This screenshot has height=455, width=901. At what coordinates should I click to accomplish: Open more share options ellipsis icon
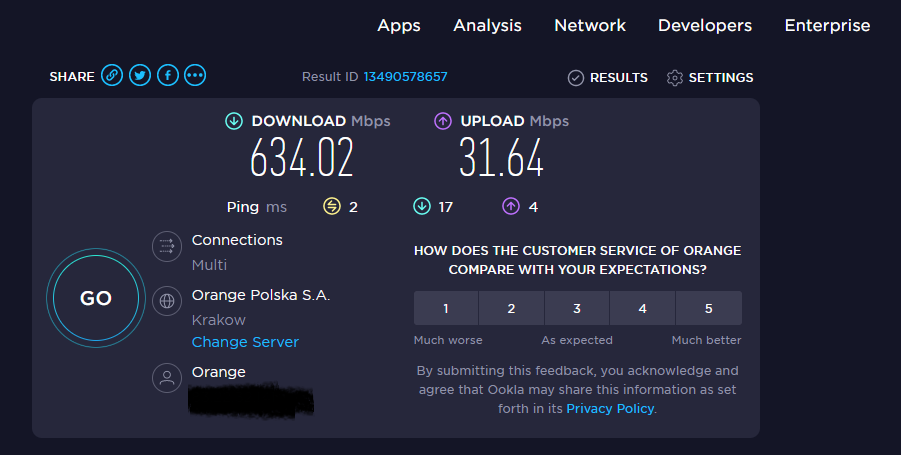[195, 76]
